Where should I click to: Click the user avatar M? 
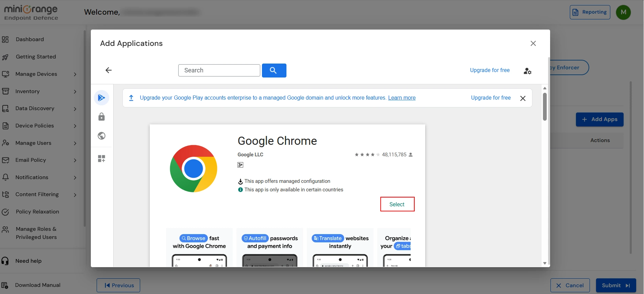(x=623, y=12)
